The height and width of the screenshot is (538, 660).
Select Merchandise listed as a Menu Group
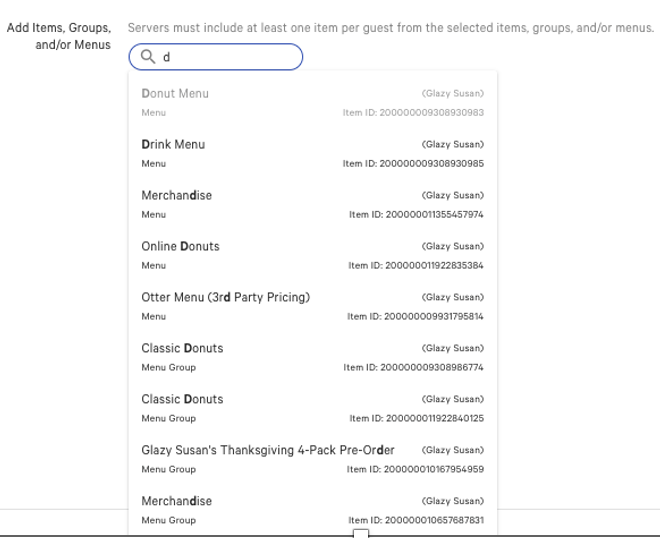(176, 502)
